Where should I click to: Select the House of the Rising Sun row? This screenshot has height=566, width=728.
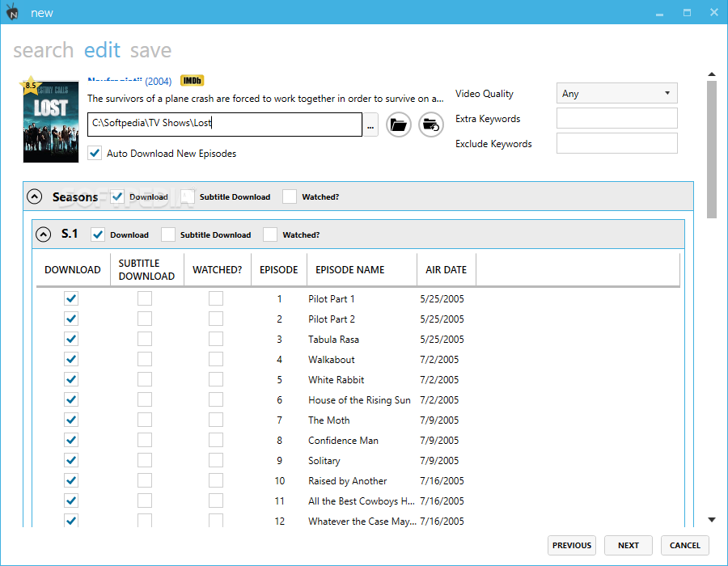pos(358,400)
